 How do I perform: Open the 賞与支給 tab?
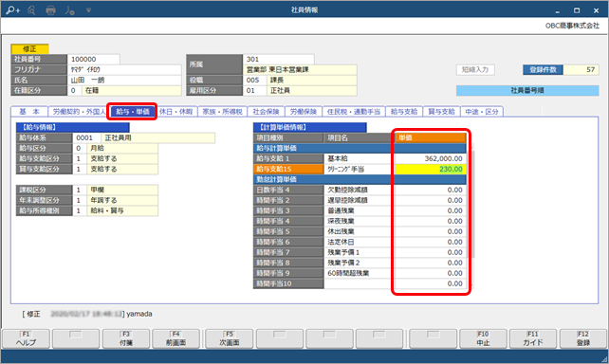(441, 111)
